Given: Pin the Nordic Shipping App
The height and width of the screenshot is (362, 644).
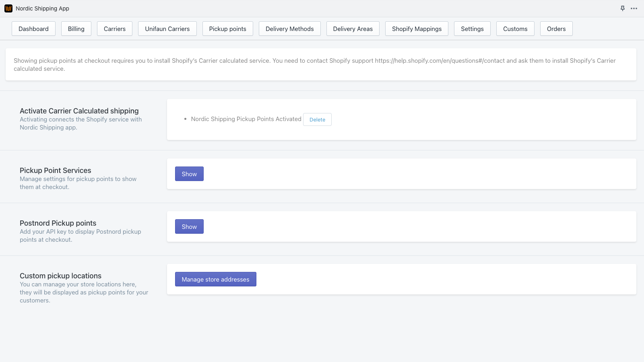Looking at the screenshot, I should 622,8.
